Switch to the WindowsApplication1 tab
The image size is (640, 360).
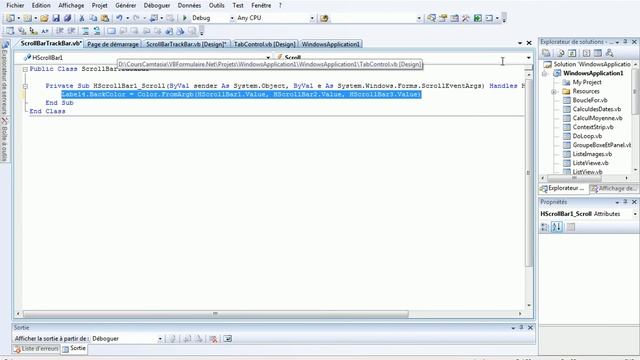pos(331,44)
